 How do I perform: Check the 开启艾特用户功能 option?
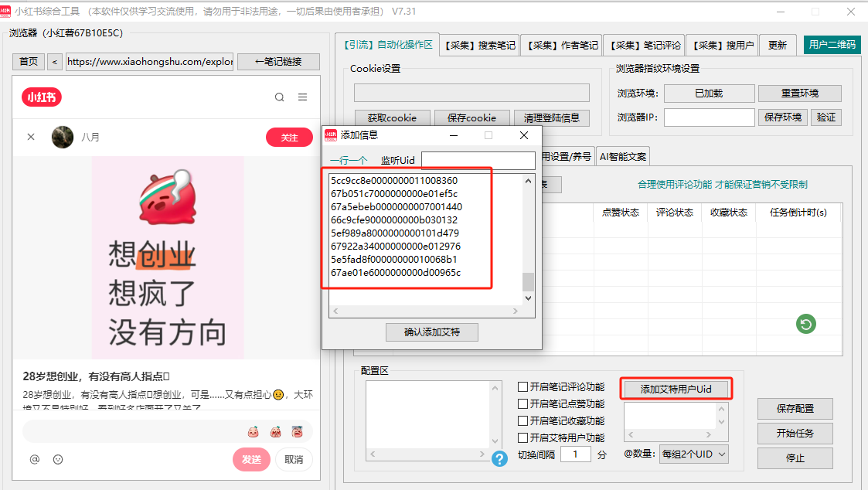click(523, 438)
